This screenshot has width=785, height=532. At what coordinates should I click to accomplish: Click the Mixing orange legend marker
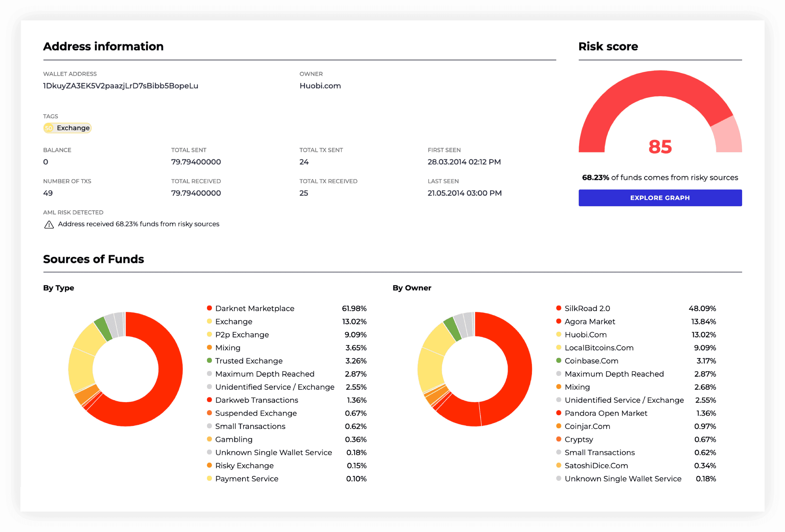(209, 348)
